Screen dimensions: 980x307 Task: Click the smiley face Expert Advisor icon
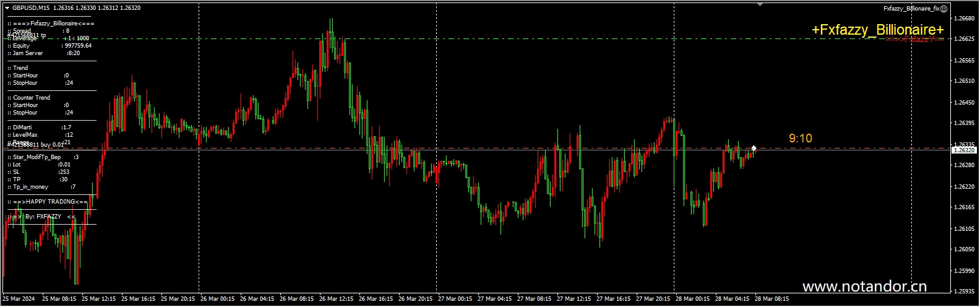(x=943, y=9)
